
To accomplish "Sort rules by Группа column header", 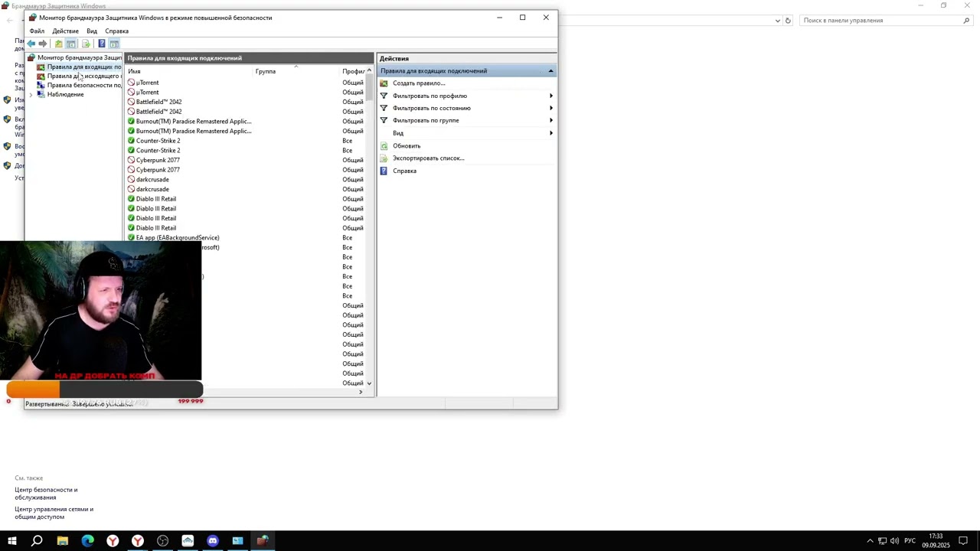I will click(x=296, y=71).
